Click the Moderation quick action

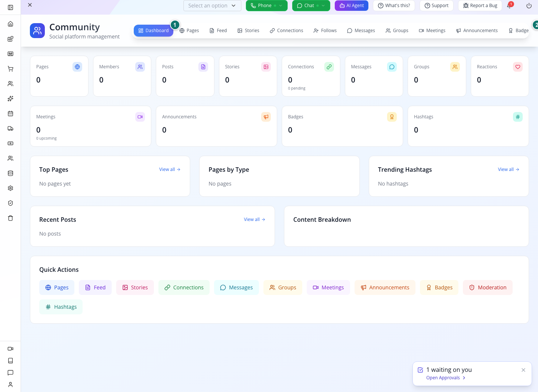point(488,287)
